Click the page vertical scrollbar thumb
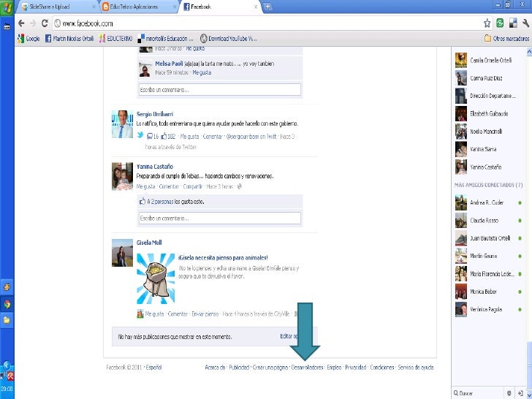 point(529,365)
